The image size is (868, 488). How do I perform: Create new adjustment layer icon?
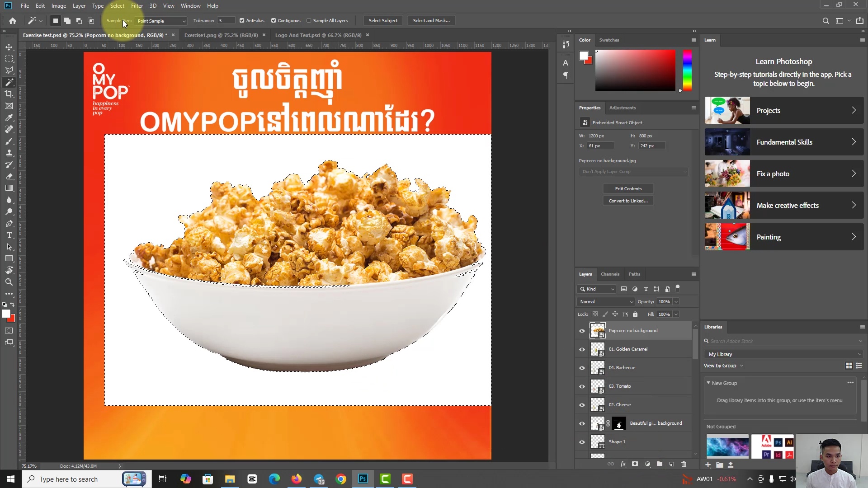tap(647, 464)
